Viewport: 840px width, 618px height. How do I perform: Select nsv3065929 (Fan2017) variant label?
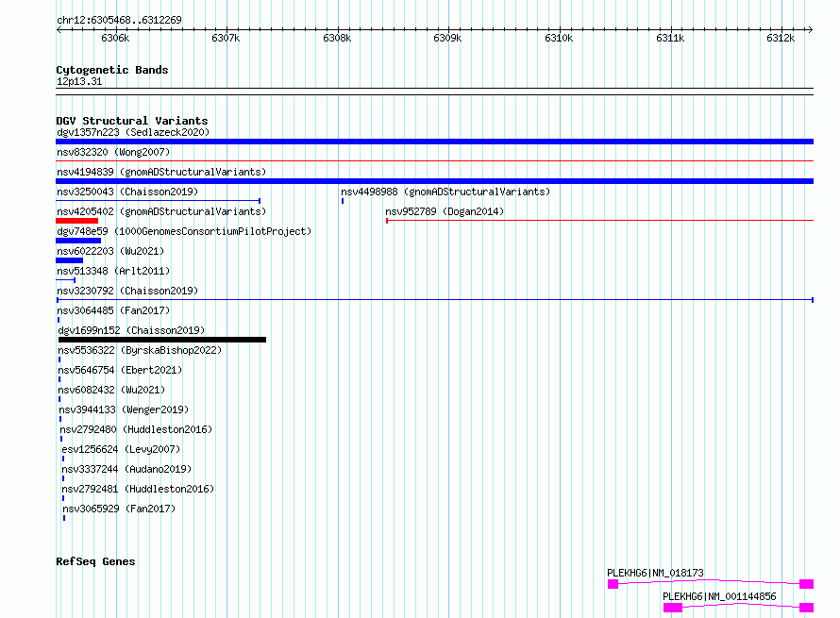[119, 509]
